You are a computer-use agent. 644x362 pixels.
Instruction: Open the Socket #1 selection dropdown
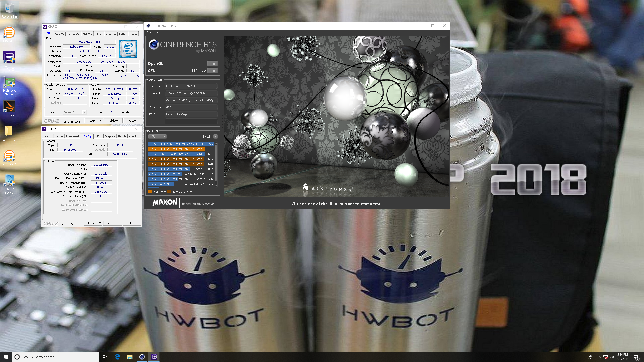pyautogui.click(x=74, y=112)
